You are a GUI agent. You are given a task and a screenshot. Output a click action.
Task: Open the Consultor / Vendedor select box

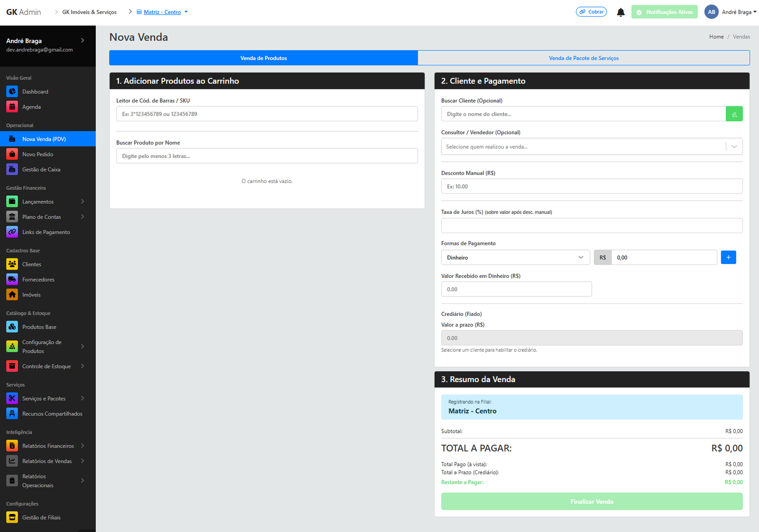pos(591,147)
